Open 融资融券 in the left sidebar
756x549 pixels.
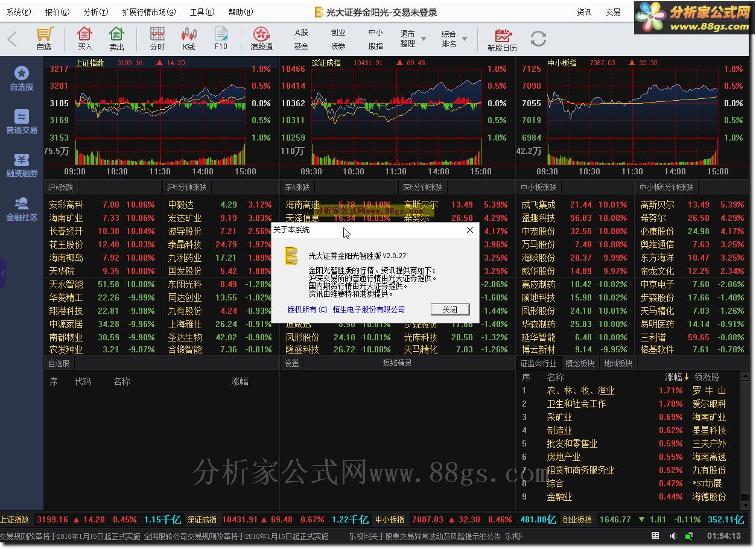coord(22,166)
